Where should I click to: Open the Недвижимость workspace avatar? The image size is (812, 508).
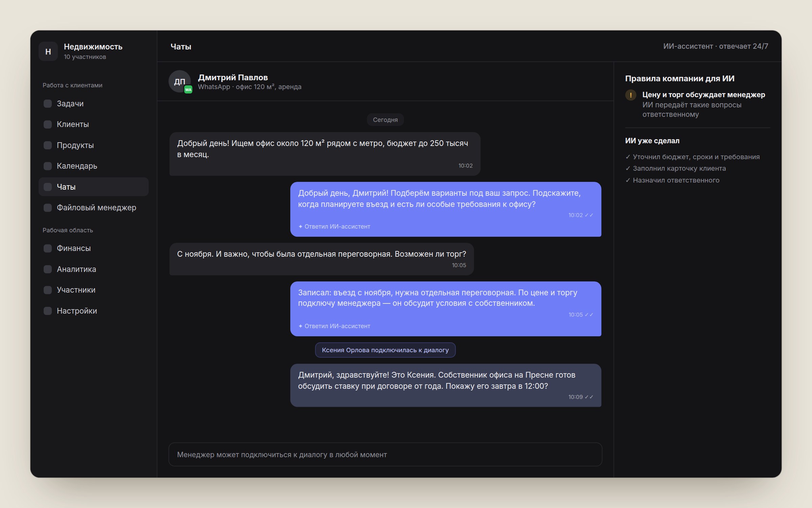coord(48,51)
